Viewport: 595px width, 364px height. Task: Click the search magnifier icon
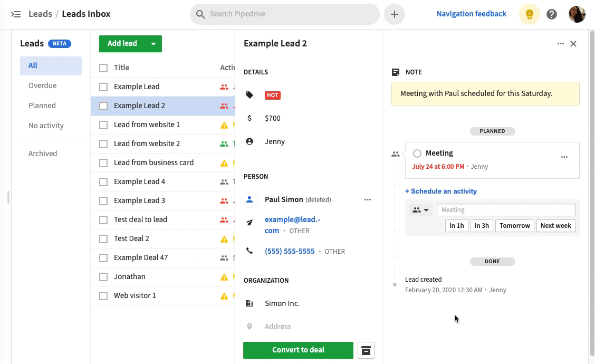coord(200,14)
